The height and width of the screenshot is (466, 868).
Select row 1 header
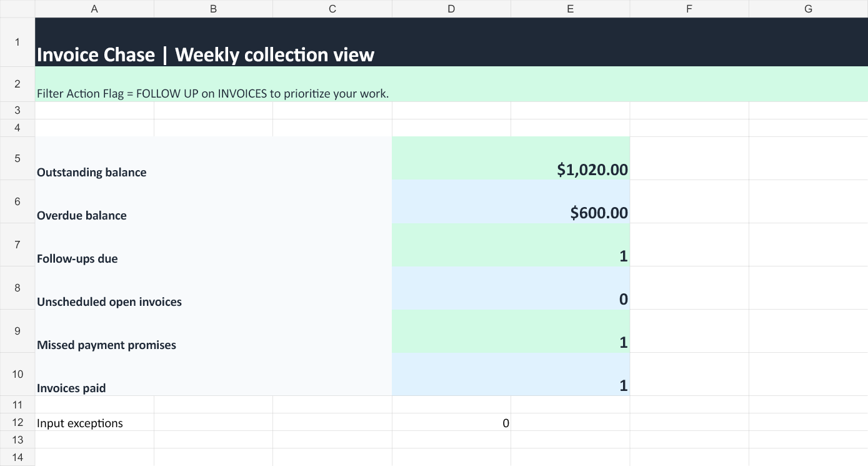tap(17, 42)
